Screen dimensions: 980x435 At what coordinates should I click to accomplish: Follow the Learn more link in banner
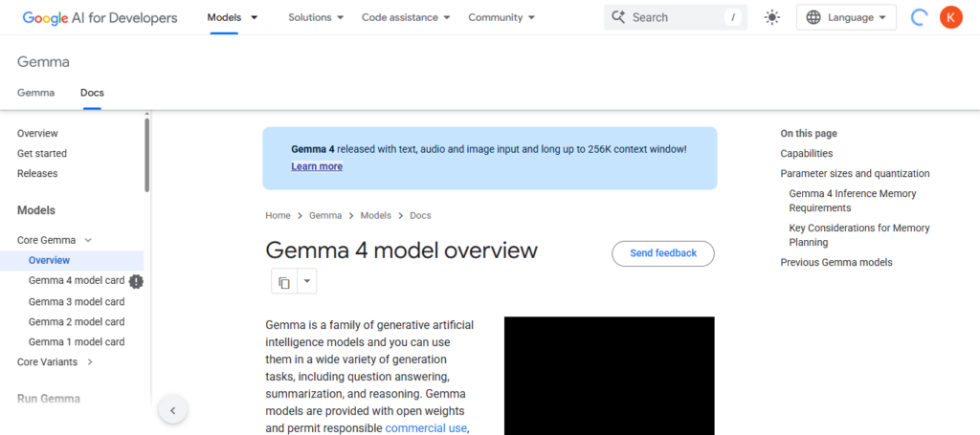pyautogui.click(x=317, y=166)
